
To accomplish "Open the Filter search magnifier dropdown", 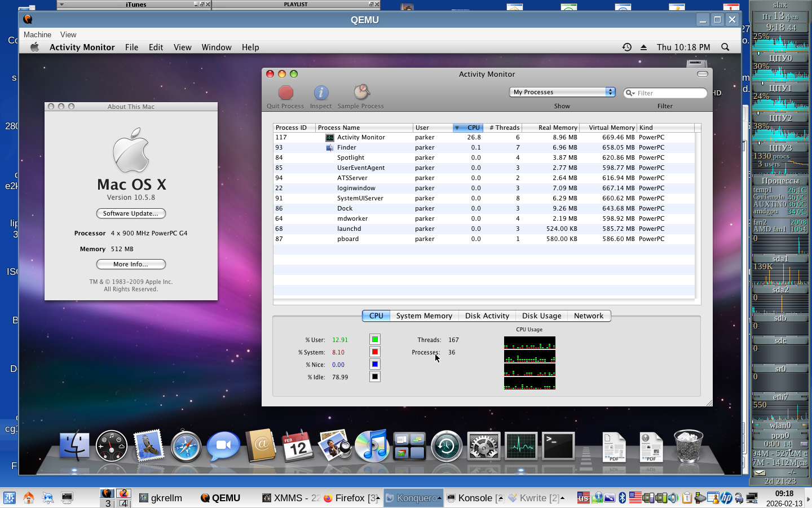I will (630, 93).
